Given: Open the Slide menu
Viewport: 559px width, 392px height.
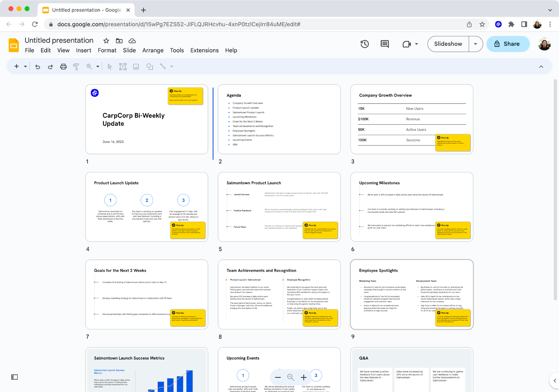Looking at the screenshot, I should pos(129,50).
